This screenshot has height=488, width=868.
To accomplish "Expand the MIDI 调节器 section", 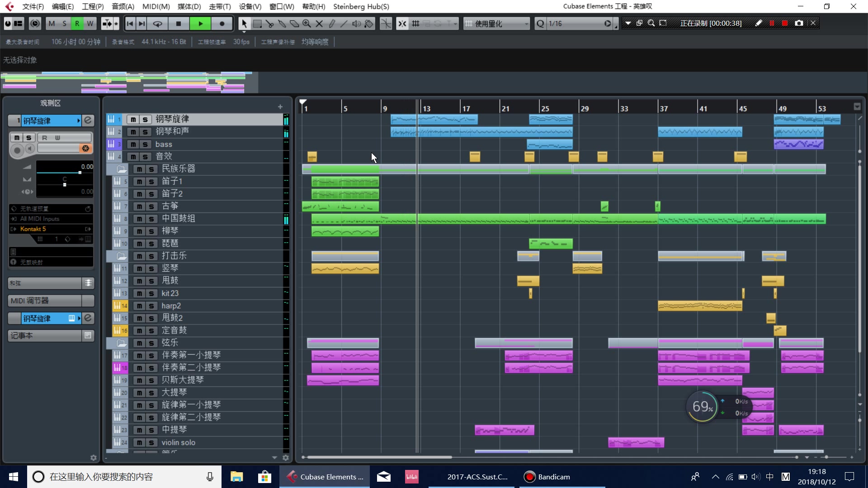I will point(51,300).
